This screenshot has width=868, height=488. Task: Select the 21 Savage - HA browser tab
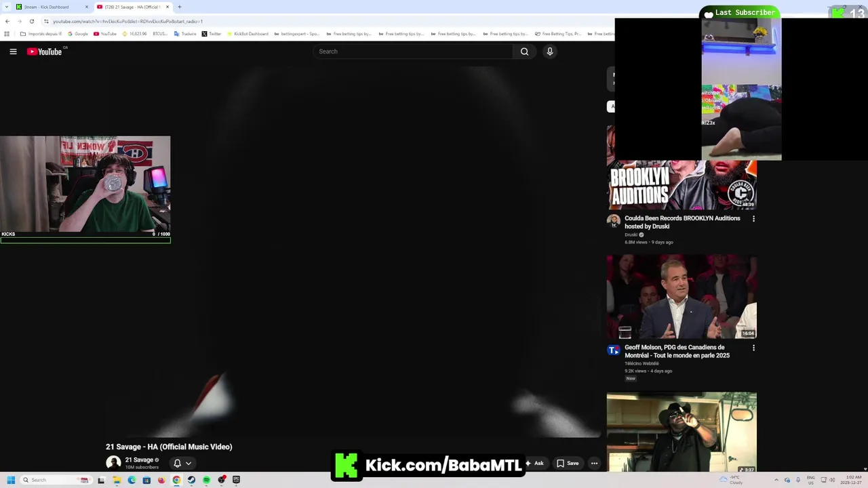point(133,7)
